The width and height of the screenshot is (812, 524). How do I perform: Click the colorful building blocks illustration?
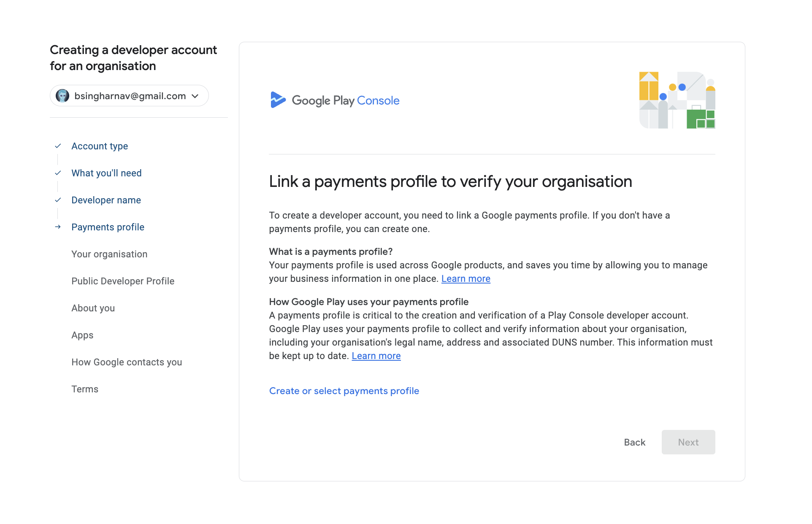[x=677, y=100]
